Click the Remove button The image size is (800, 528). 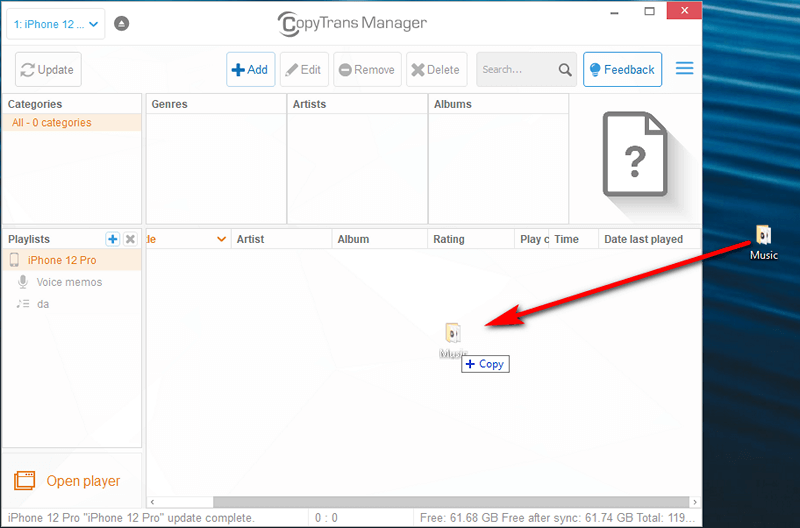point(367,69)
